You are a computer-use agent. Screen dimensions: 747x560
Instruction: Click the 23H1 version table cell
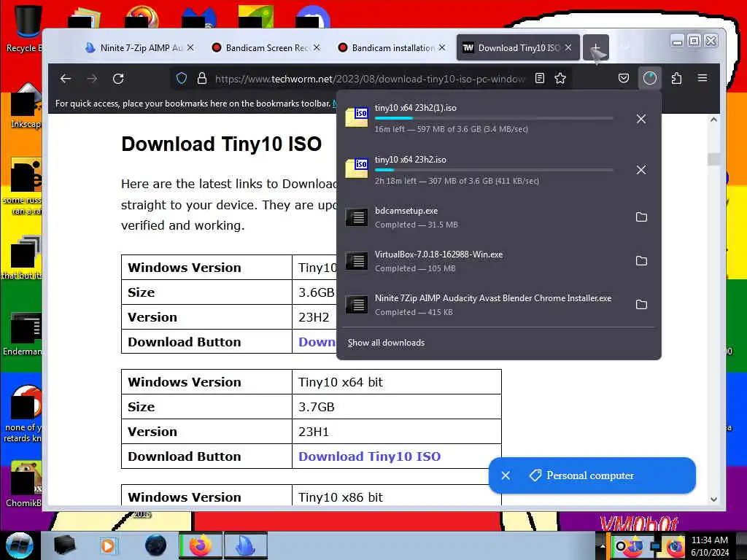tap(396, 432)
